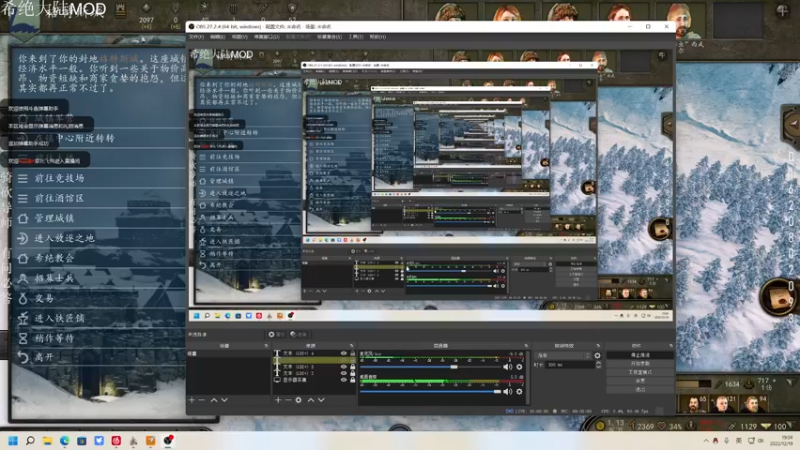This screenshot has height=450, width=800.
Task: Pop out the scene transitions dock panel
Action: point(598,345)
